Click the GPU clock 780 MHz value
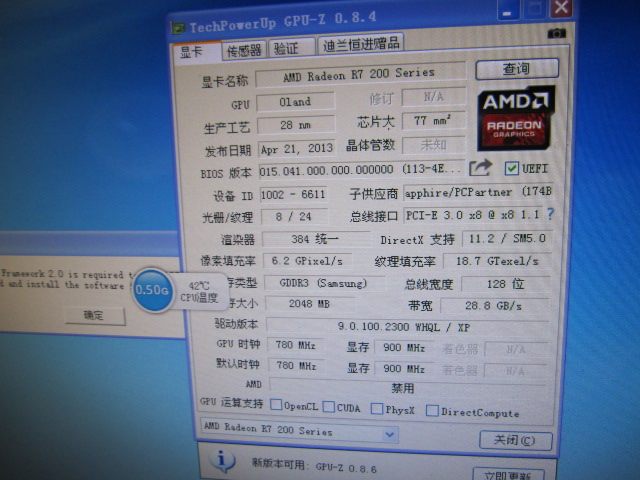 point(296,345)
